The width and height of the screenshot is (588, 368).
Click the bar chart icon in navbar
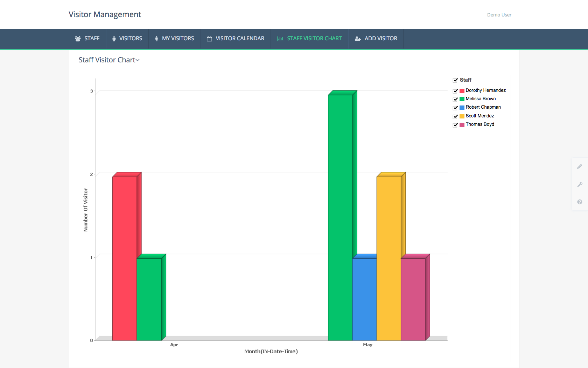(x=280, y=39)
